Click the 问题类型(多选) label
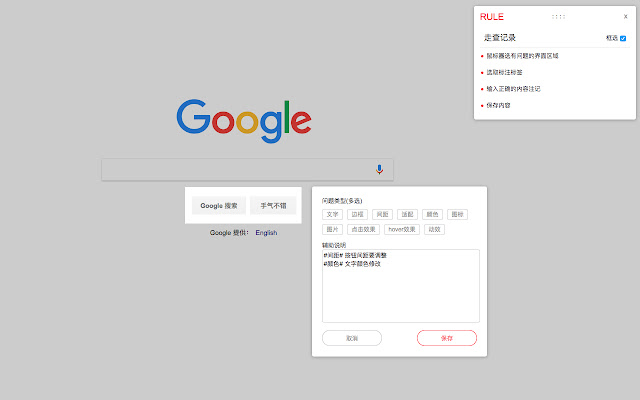 pos(342,201)
